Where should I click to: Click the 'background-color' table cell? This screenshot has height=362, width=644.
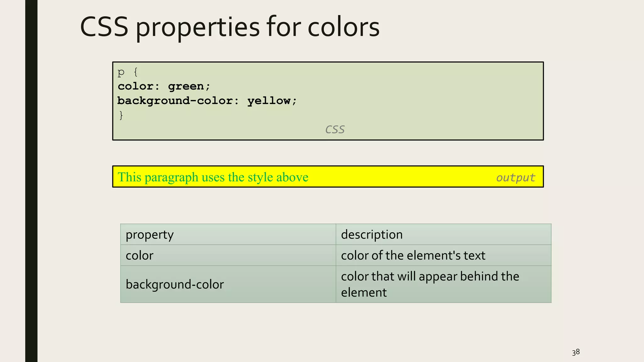(175, 284)
